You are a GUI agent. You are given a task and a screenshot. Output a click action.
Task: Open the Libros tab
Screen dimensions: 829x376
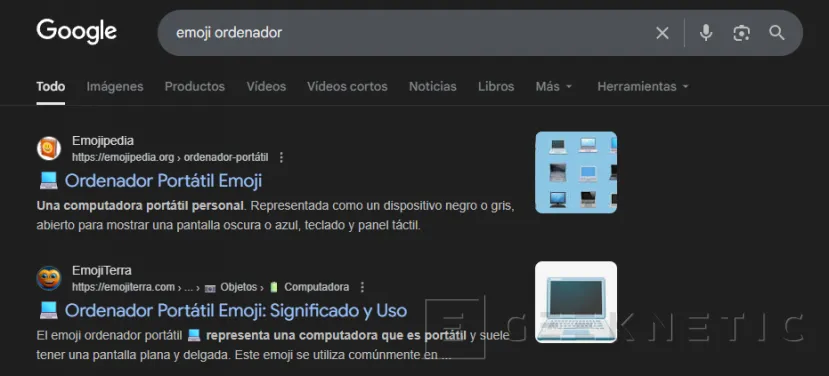pyautogui.click(x=496, y=87)
